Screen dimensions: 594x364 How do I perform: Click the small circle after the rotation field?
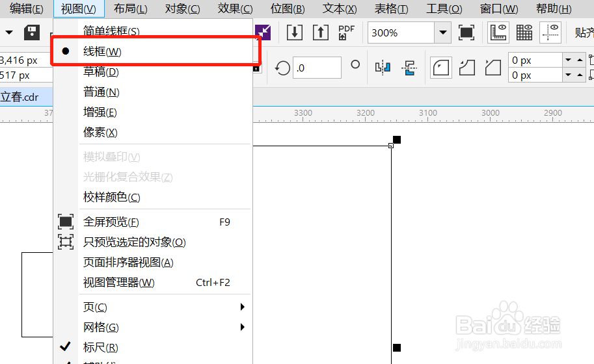pyautogui.click(x=355, y=65)
